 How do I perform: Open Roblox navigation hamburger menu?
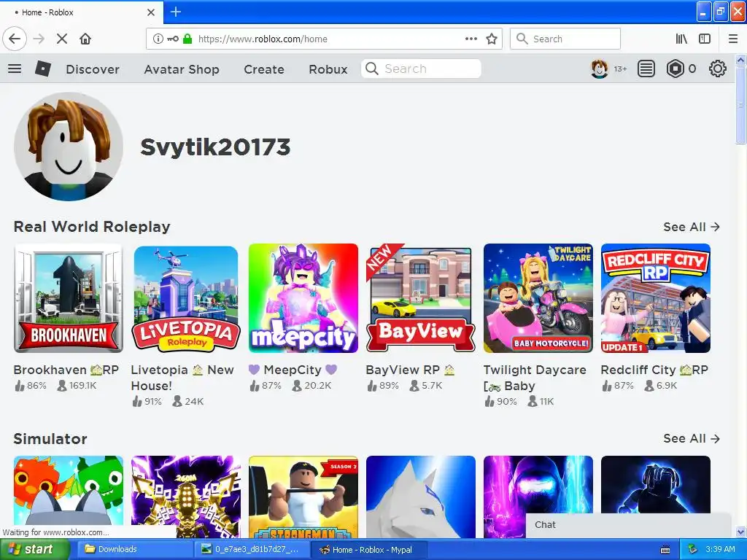pyautogui.click(x=15, y=69)
